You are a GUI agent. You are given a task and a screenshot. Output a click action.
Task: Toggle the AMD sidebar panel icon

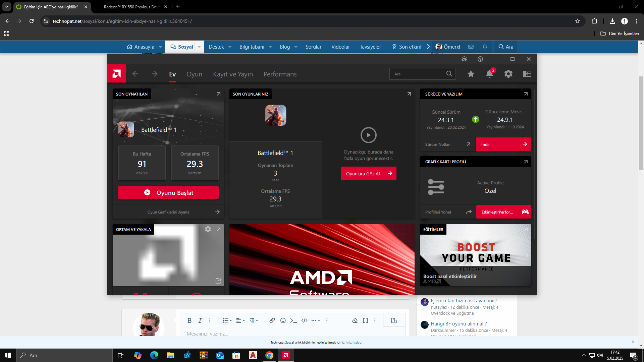(527, 74)
